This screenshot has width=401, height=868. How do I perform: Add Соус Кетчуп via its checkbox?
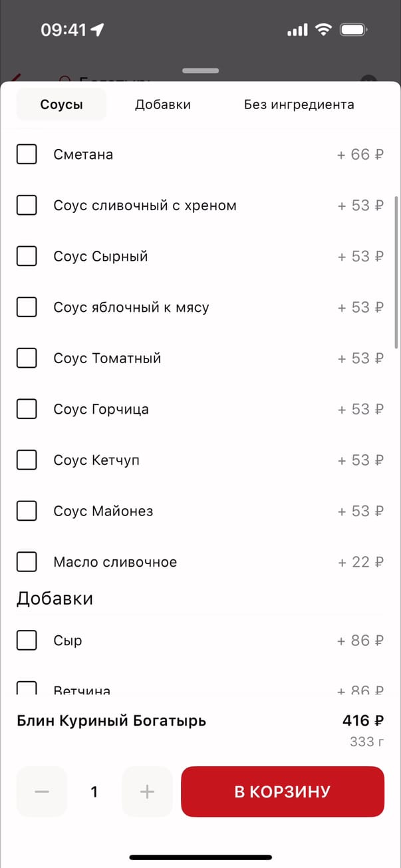click(x=27, y=460)
